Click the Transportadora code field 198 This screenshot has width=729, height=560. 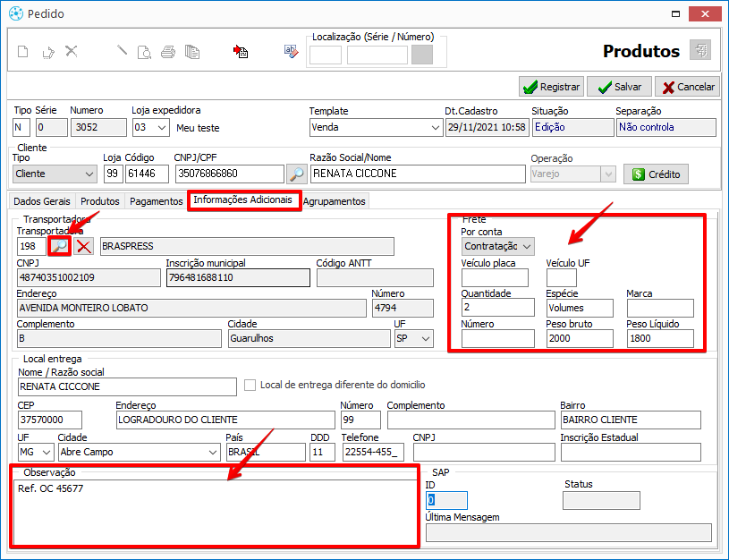[31, 247]
